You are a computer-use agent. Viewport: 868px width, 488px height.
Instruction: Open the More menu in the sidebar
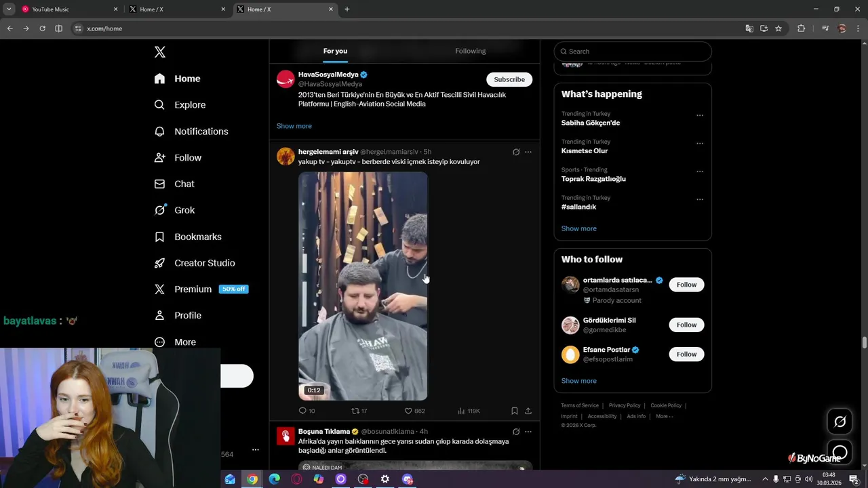(x=175, y=342)
